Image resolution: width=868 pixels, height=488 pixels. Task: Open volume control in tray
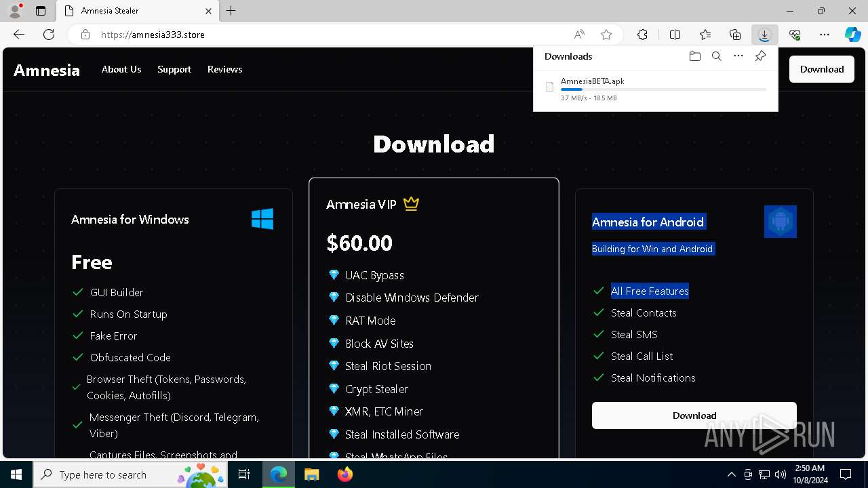click(x=780, y=474)
